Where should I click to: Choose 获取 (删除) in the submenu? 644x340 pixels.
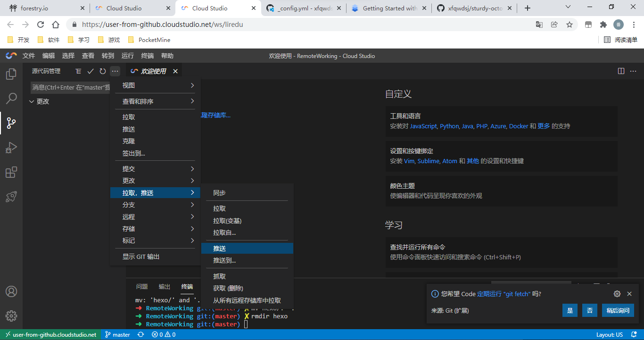[x=247, y=288]
